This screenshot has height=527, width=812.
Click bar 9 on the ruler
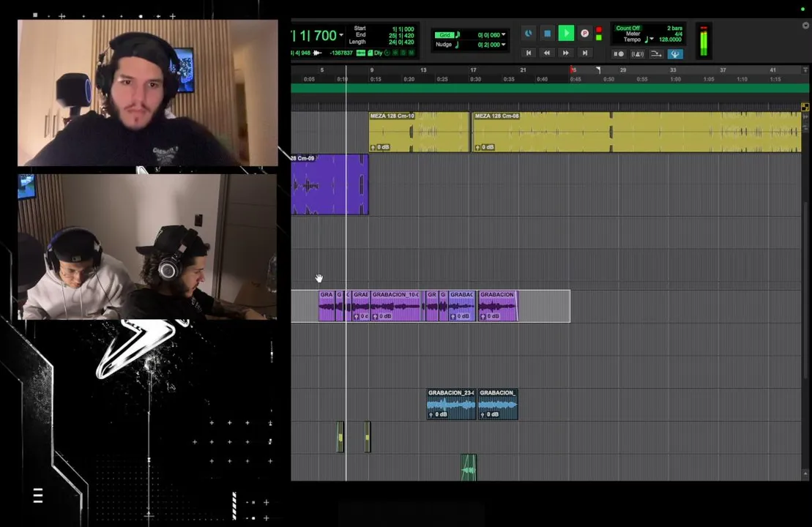click(x=371, y=70)
